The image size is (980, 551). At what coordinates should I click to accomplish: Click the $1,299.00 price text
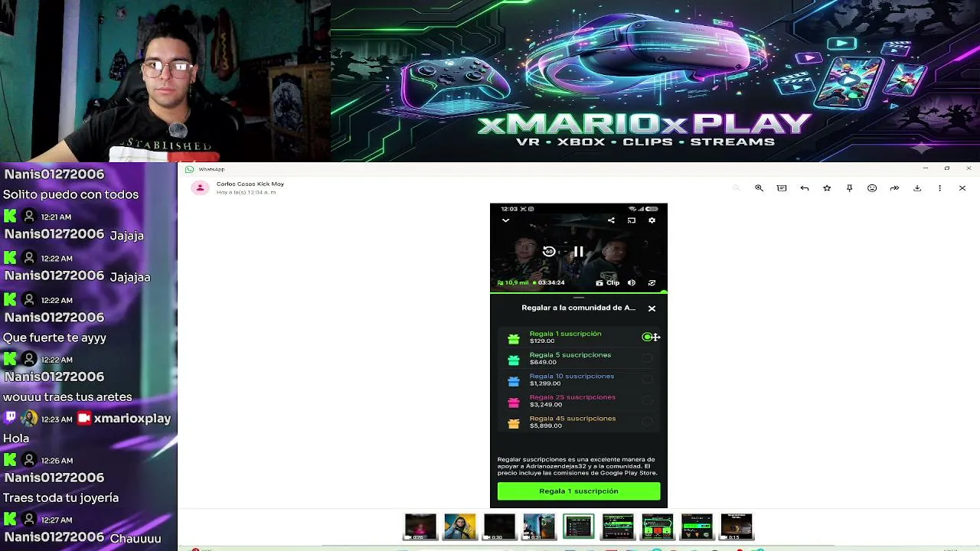(545, 383)
